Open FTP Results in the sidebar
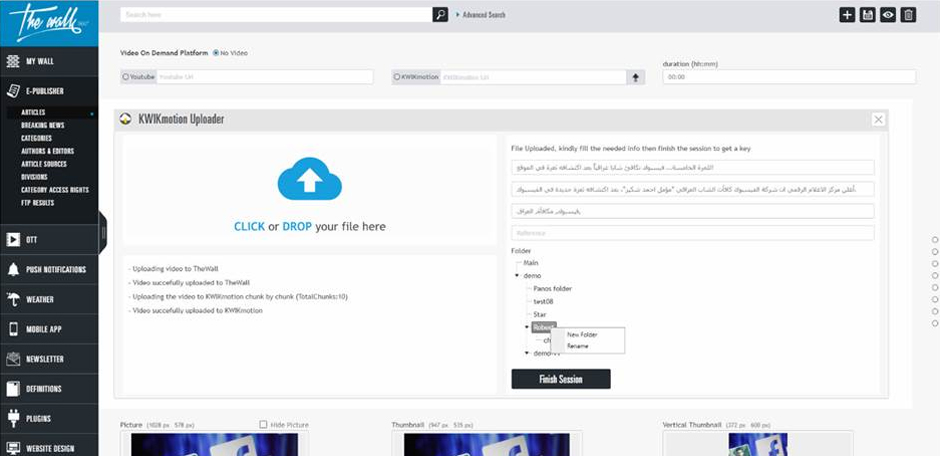Viewport: 940px width, 456px height. pos(38,203)
